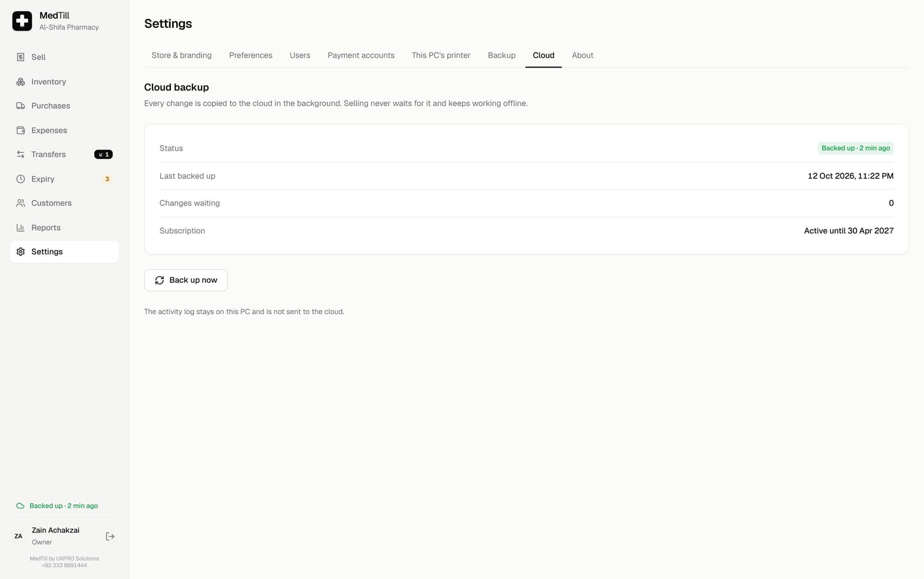The width and height of the screenshot is (924, 579).
Task: Switch to the Store & branding tab
Action: pos(181,55)
